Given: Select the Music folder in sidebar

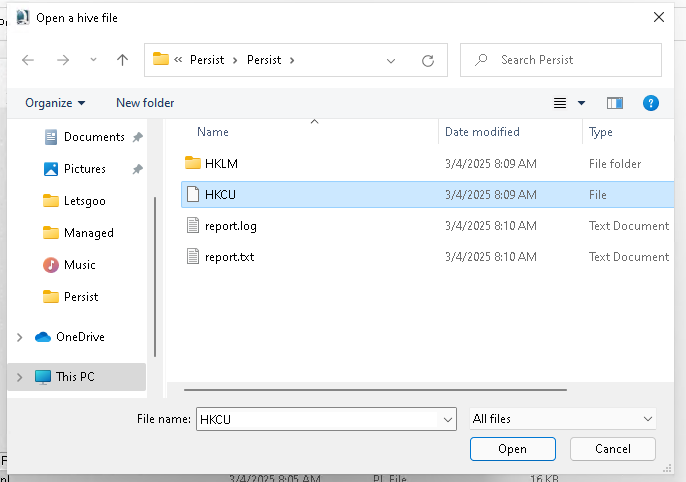Looking at the screenshot, I should pos(79,265).
